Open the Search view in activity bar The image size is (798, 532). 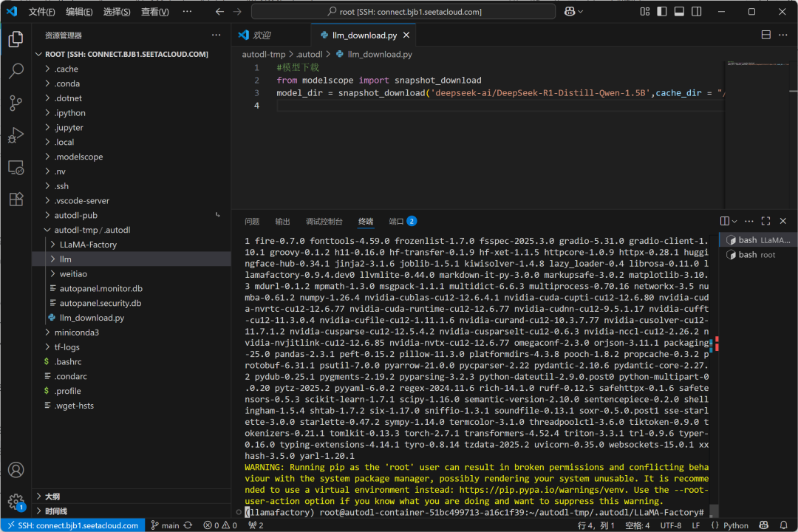[x=16, y=71]
